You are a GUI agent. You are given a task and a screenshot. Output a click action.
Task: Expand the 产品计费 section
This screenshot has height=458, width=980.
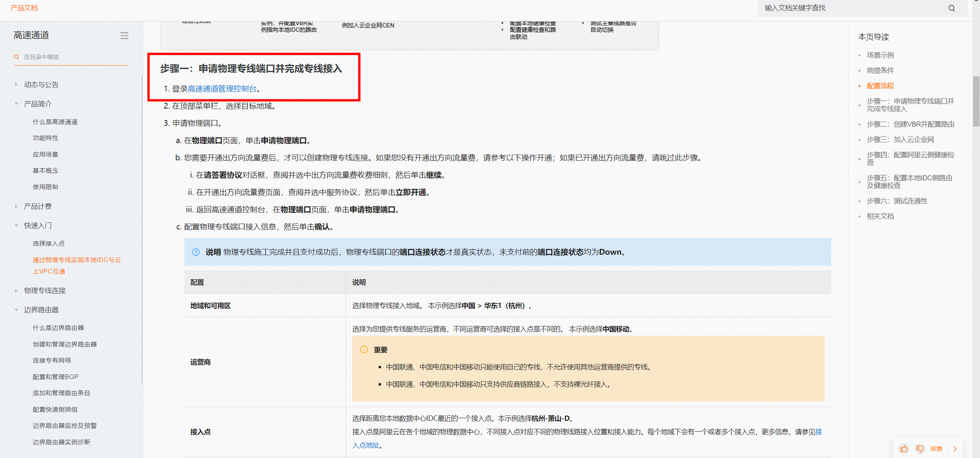[16, 206]
